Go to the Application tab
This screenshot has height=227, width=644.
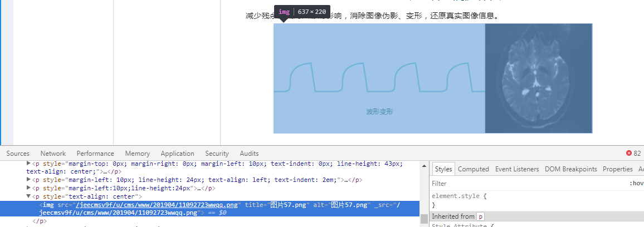pos(177,154)
